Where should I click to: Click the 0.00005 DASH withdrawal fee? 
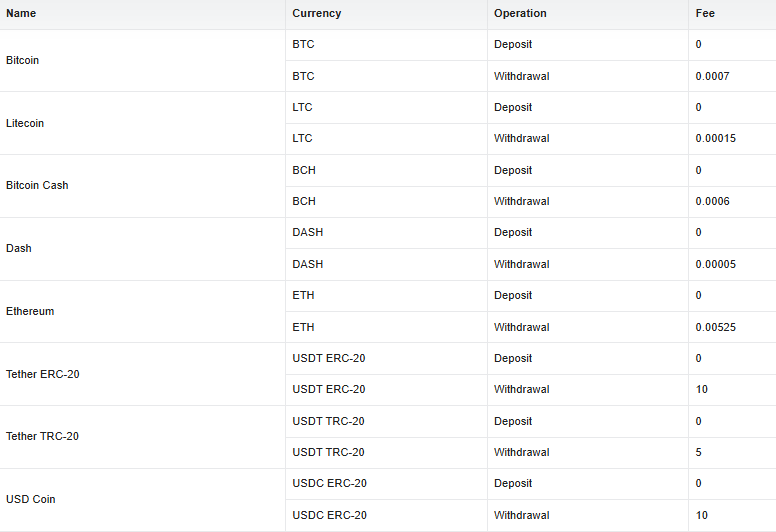[x=715, y=265]
